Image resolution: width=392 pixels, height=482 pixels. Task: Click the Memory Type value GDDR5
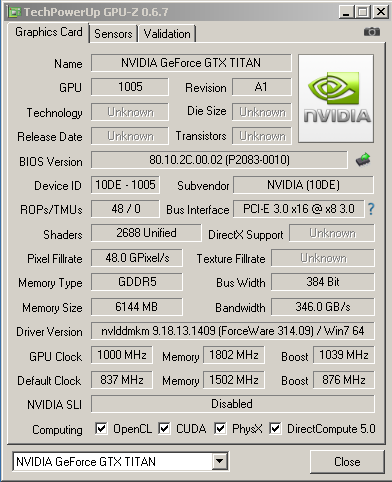click(137, 282)
